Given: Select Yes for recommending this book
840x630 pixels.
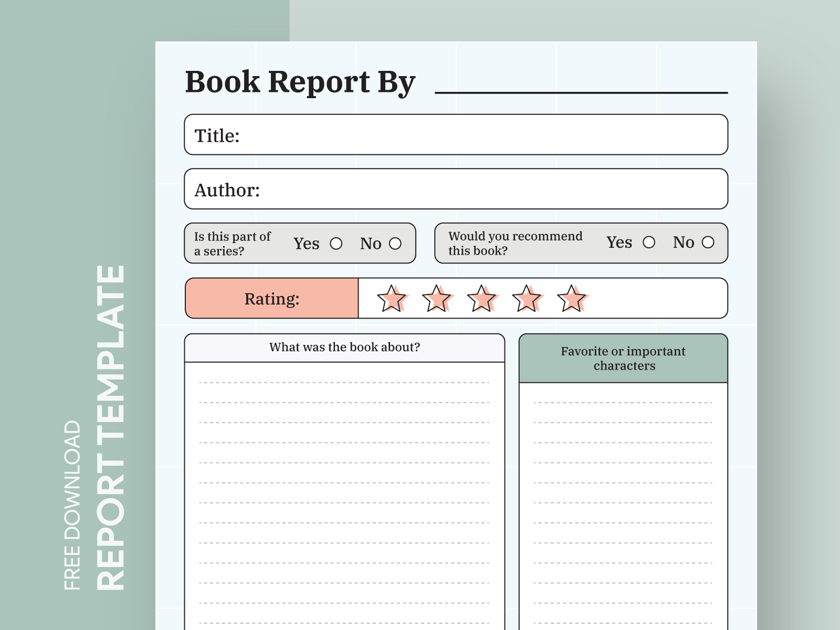Looking at the screenshot, I should pyautogui.click(x=650, y=243).
